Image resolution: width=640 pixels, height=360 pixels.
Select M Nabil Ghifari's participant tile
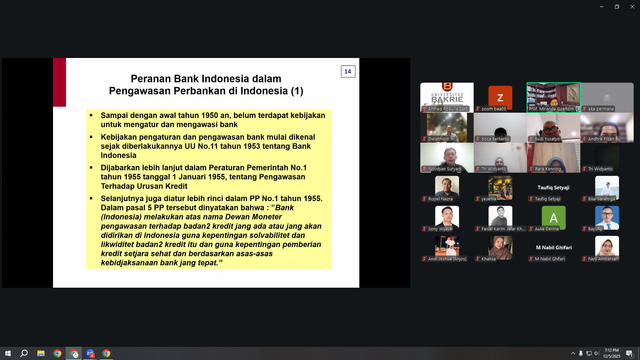coord(553,248)
